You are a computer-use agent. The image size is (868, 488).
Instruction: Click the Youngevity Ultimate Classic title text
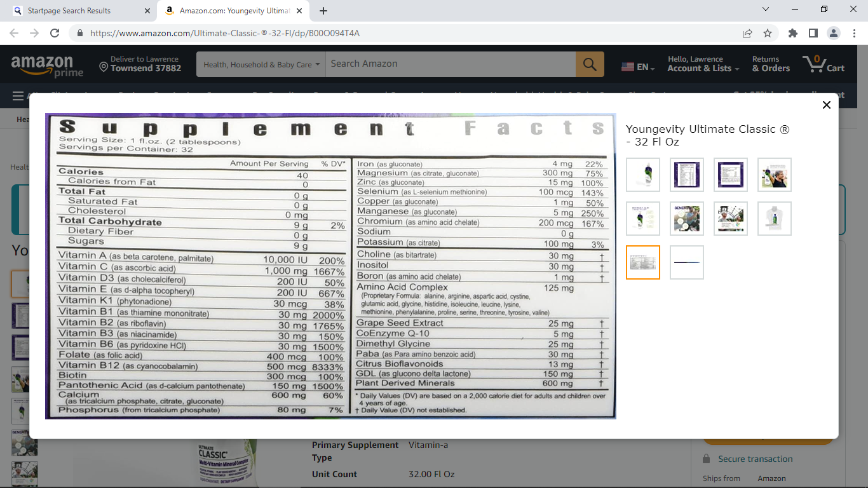pos(707,135)
